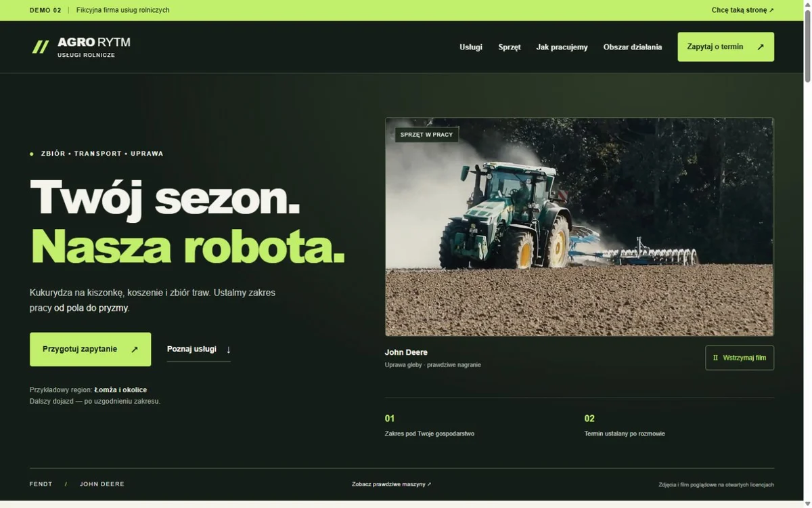Click the Zapytaj o termin button
The image size is (812, 508).
[x=725, y=47]
